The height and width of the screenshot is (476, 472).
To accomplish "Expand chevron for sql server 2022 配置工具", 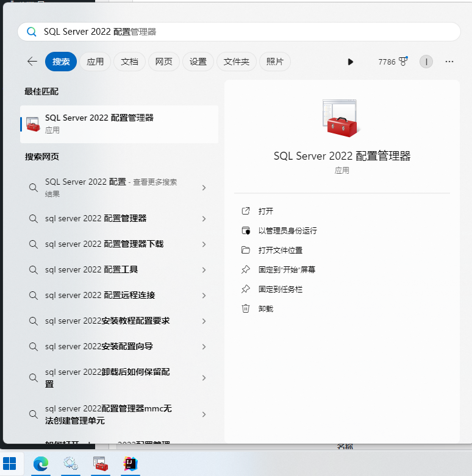I will click(x=204, y=269).
